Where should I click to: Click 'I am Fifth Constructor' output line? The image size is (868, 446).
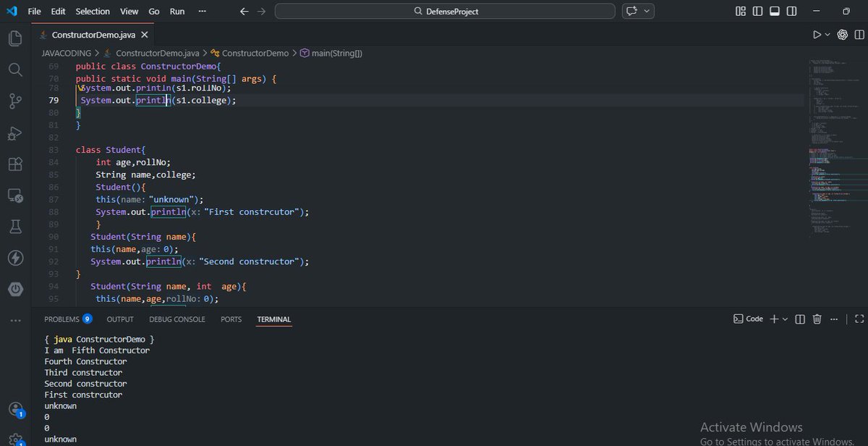[x=97, y=350]
